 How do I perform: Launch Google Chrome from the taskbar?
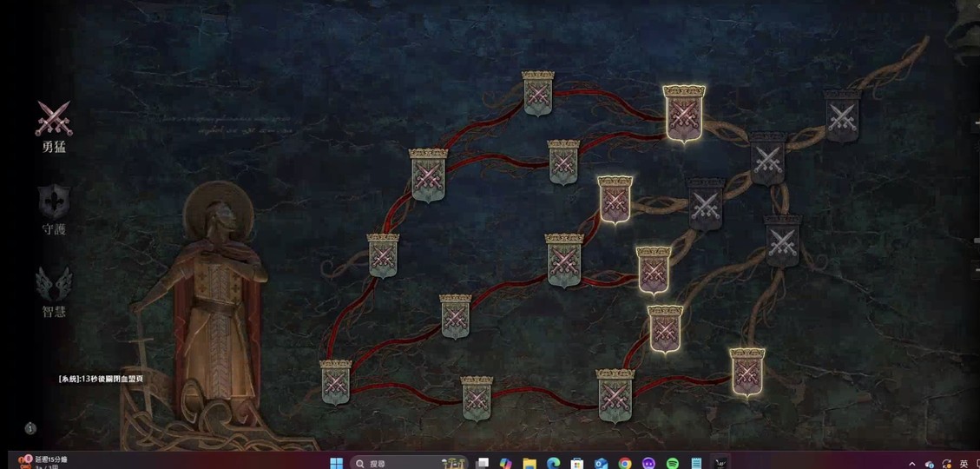point(624,464)
